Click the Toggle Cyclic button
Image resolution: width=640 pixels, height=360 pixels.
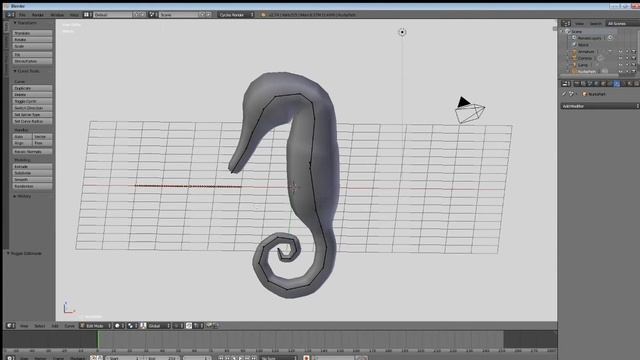(32, 101)
